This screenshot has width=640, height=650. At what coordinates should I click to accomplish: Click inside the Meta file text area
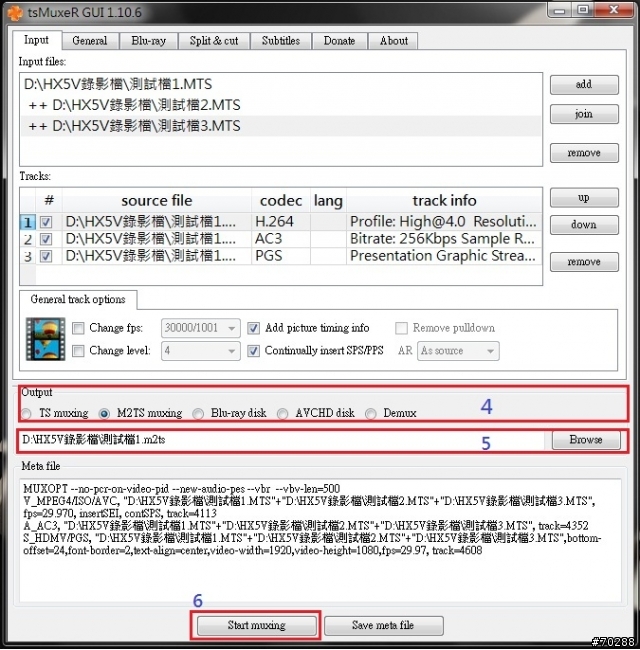320,540
